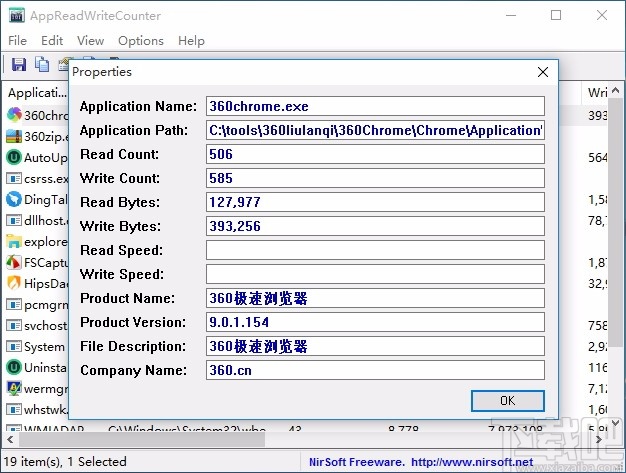Click the Application column header
This screenshot has width=626, height=473.
pos(36,93)
